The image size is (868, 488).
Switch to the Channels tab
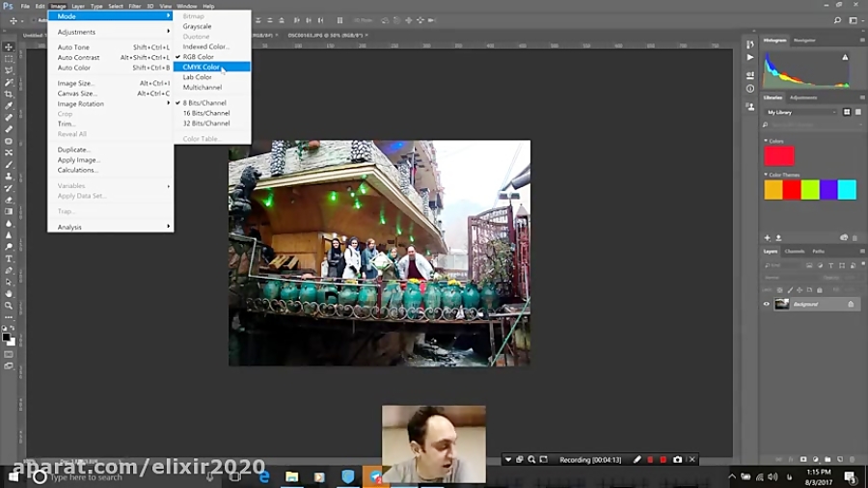pos(795,251)
